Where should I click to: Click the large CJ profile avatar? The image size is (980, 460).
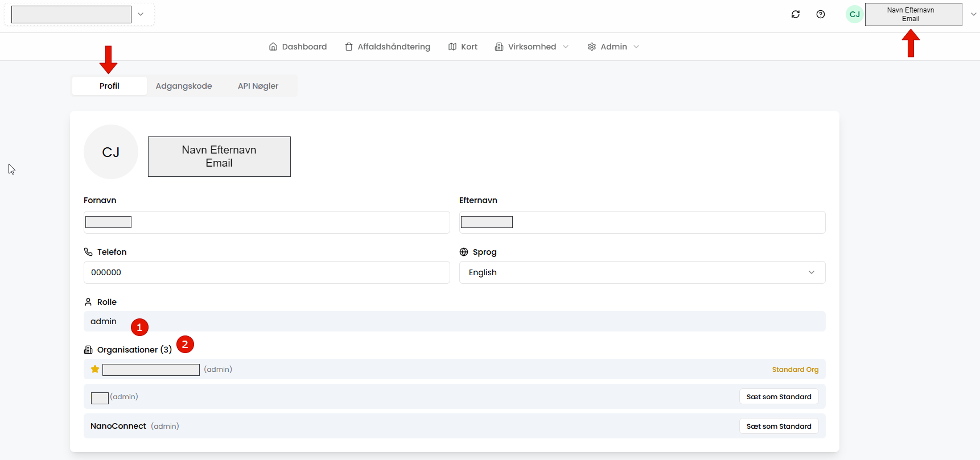[111, 152]
